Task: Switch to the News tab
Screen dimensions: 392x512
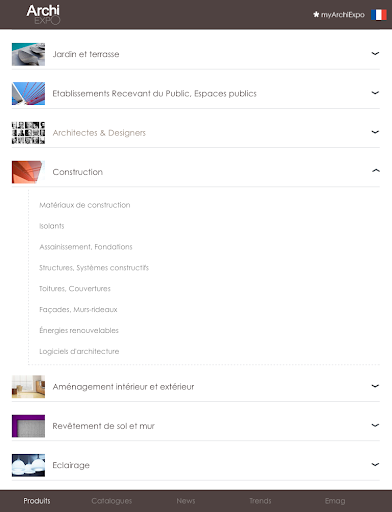Action: (186, 501)
